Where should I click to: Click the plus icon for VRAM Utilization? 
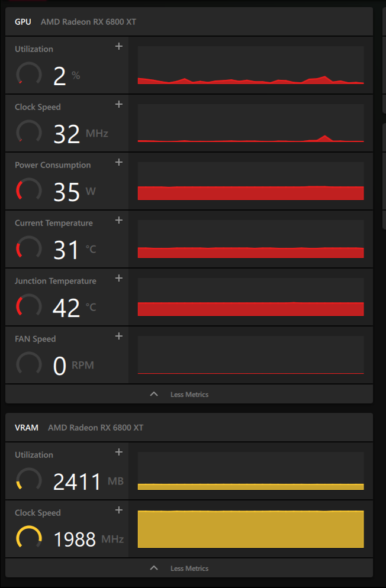click(119, 452)
